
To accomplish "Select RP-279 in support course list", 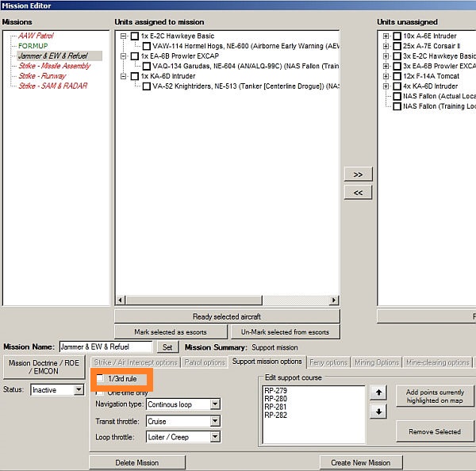I will pyautogui.click(x=275, y=391).
